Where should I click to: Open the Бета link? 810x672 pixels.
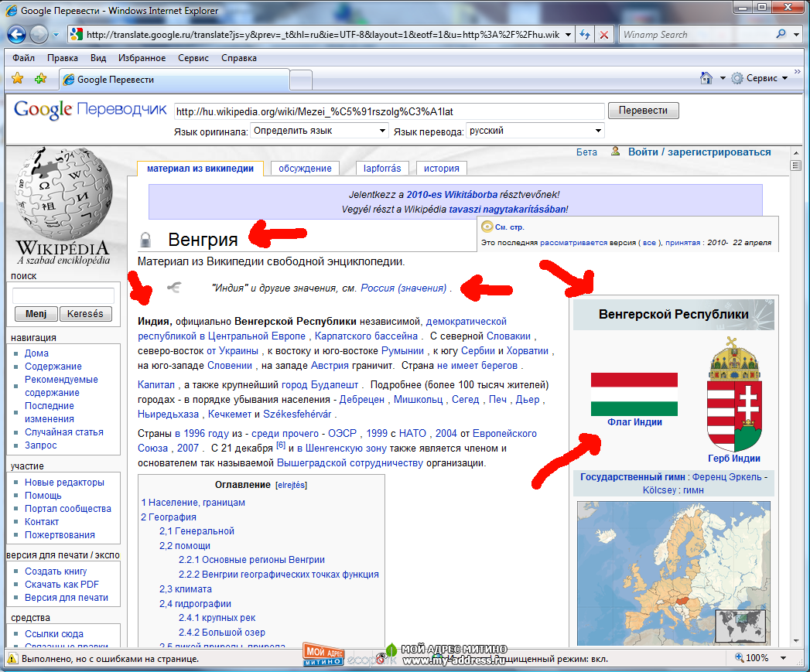tap(586, 152)
